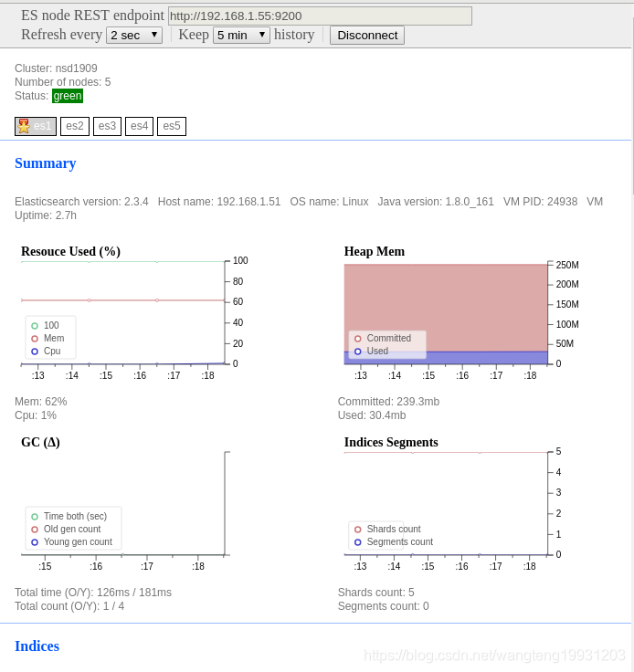The width and height of the screenshot is (634, 672).
Task: Click the 'Used: 30.4mb' value
Action: 372,415
